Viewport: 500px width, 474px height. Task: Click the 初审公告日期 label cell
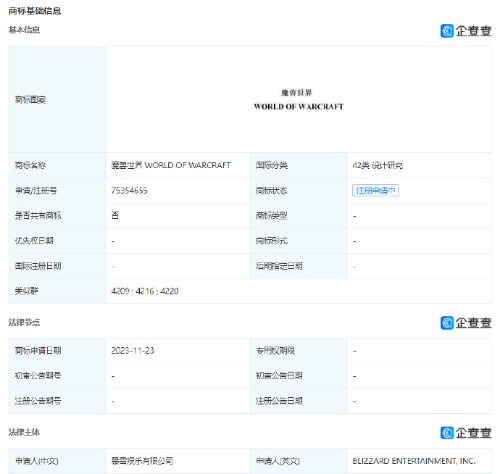tap(298, 376)
